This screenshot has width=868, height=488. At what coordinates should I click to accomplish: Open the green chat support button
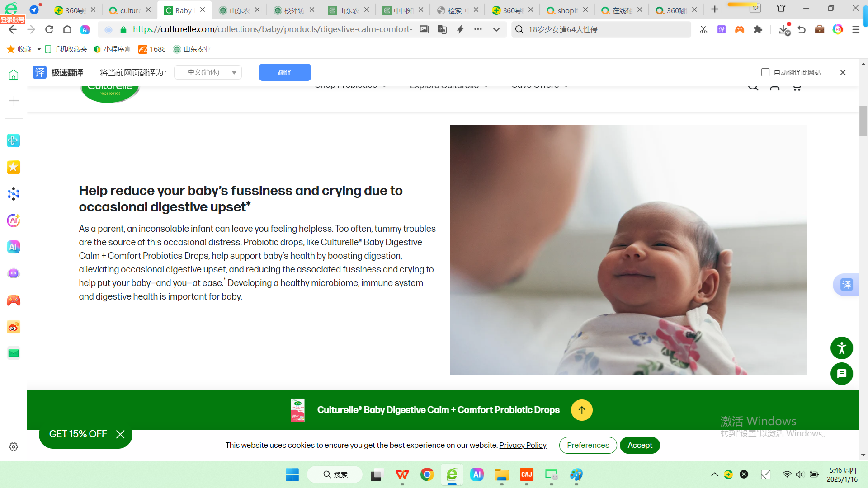[x=842, y=374]
